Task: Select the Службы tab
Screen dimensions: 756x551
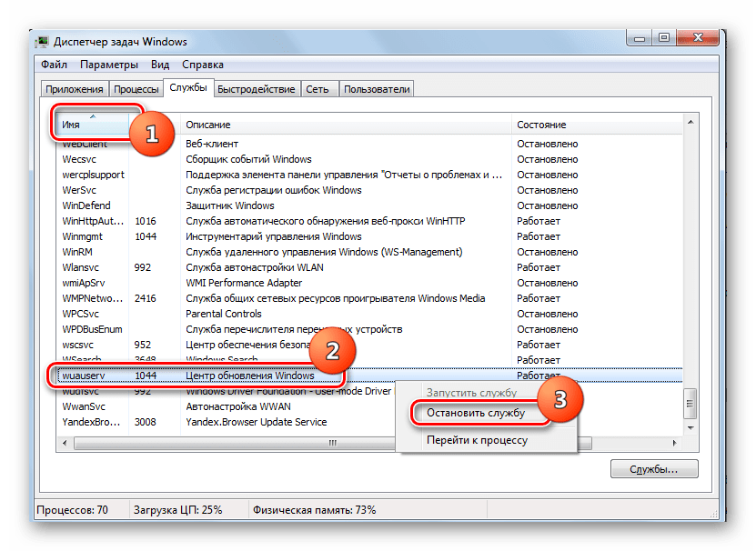Action: click(x=188, y=87)
